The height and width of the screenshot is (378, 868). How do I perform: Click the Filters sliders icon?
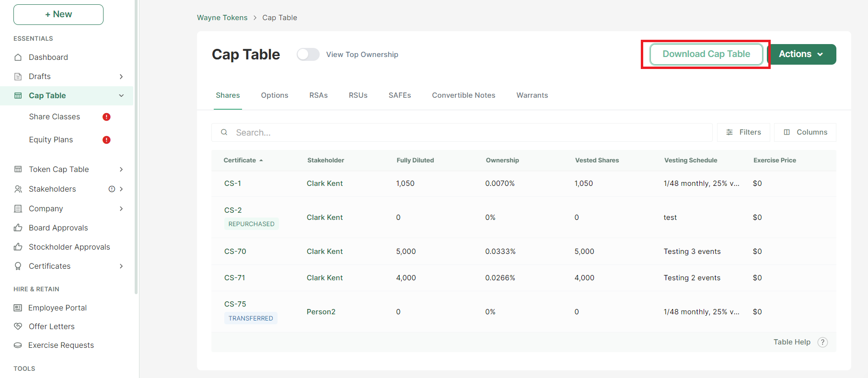(729, 132)
